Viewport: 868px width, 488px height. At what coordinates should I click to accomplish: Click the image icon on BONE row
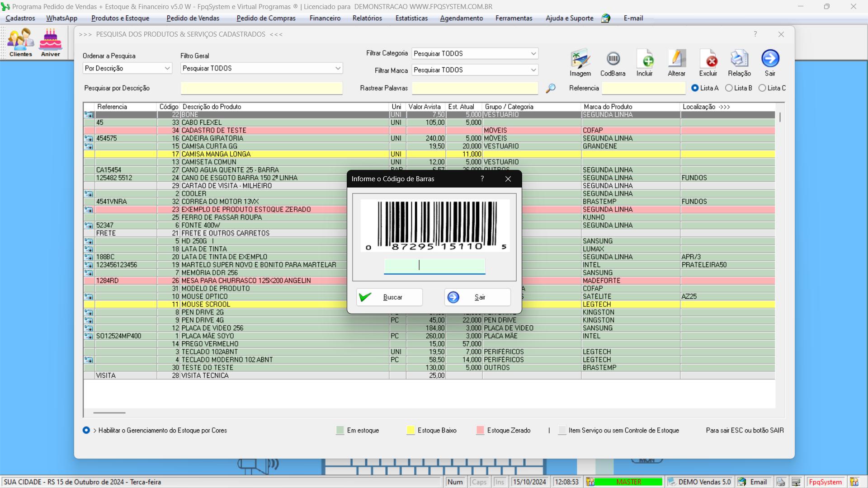click(89, 115)
